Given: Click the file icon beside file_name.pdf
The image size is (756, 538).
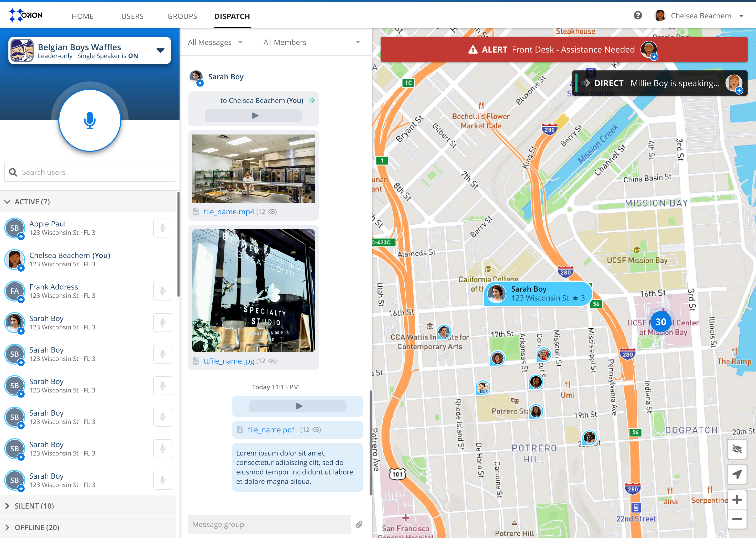Looking at the screenshot, I should (240, 430).
